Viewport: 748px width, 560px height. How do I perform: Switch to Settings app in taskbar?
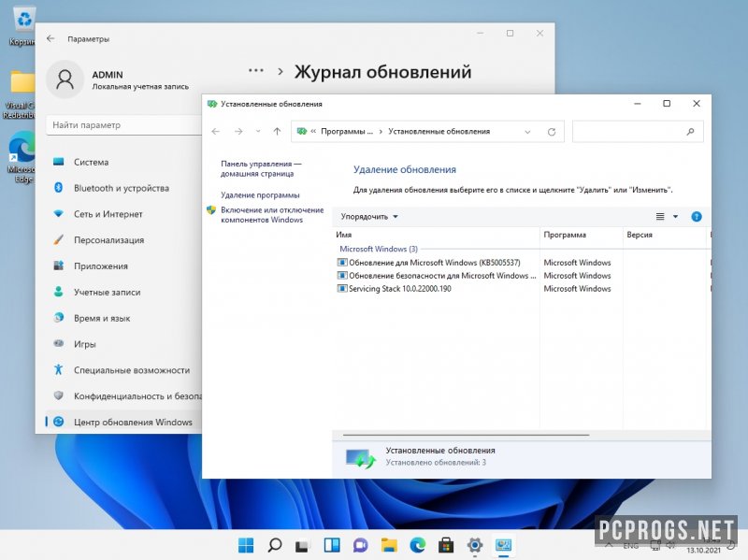pos(475,545)
